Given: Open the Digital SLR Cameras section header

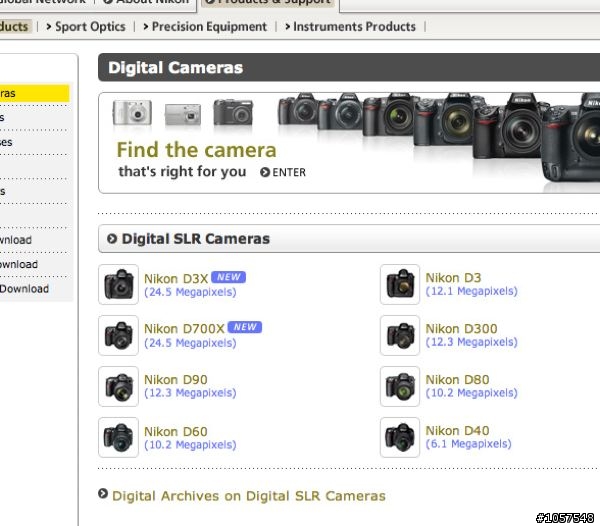Looking at the screenshot, I should click(349, 239).
